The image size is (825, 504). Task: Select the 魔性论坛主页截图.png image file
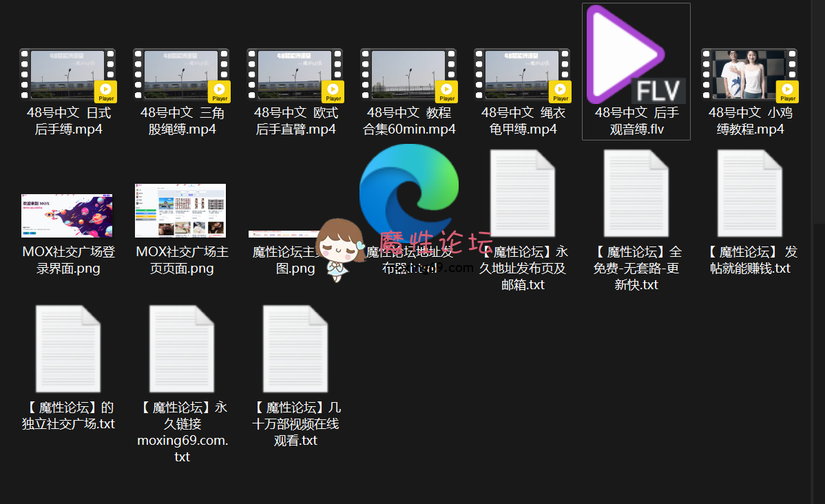(284, 235)
